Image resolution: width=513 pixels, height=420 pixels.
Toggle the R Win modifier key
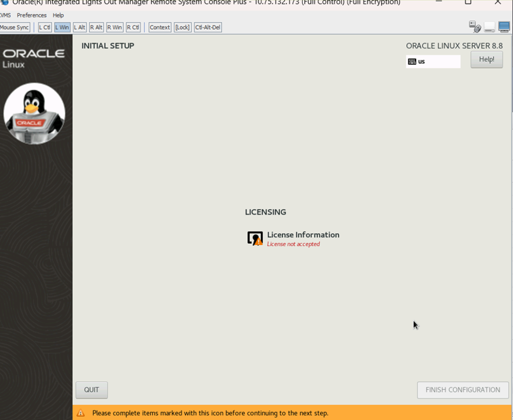pyautogui.click(x=115, y=27)
